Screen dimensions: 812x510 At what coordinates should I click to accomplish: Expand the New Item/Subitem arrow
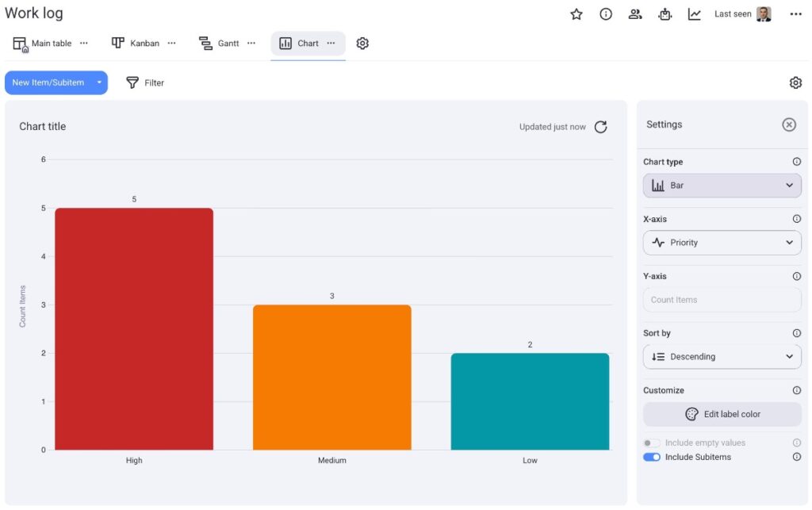tap(99, 82)
